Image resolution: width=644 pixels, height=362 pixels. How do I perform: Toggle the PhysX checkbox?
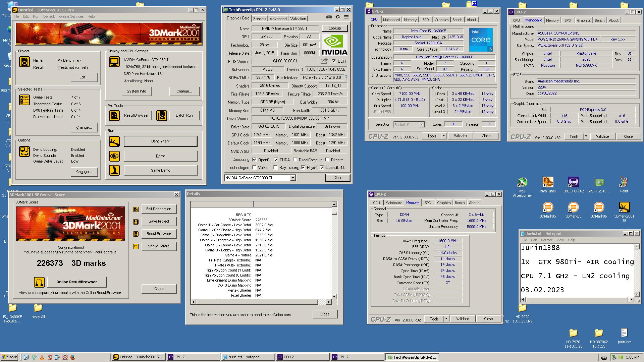pos(303,168)
